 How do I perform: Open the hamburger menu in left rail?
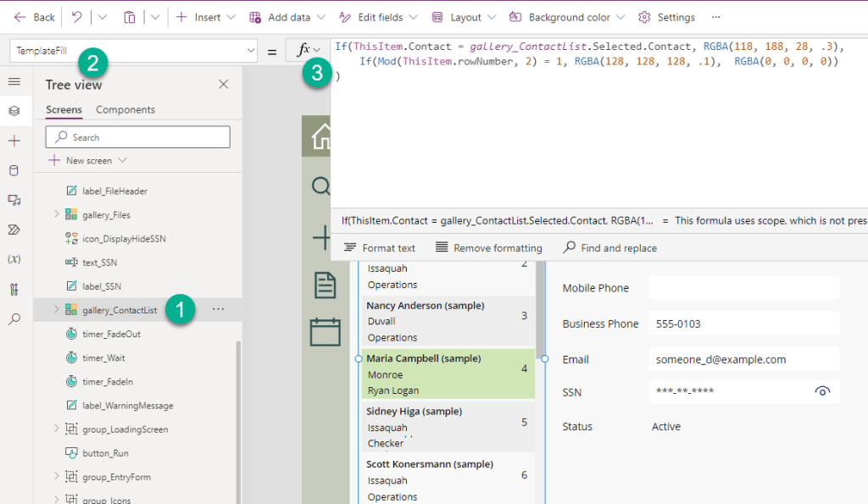[x=14, y=82]
